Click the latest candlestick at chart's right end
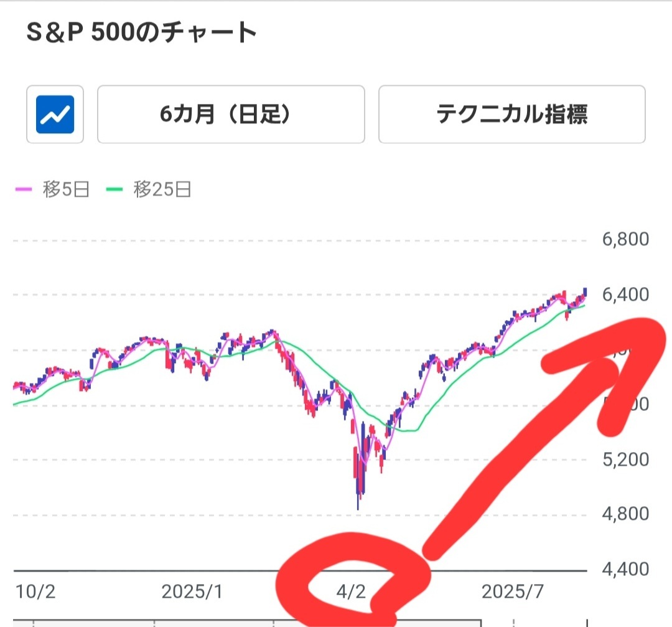The height and width of the screenshot is (627, 672). (585, 293)
